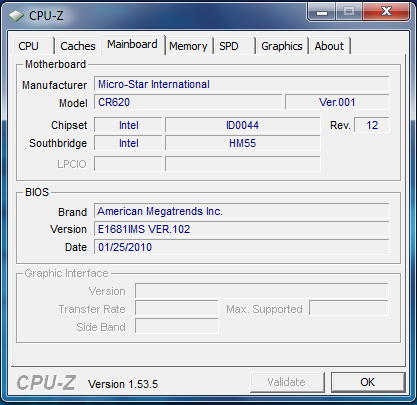Click the BIOS Date 01/25/2010 field
417x405 pixels.
point(241,247)
